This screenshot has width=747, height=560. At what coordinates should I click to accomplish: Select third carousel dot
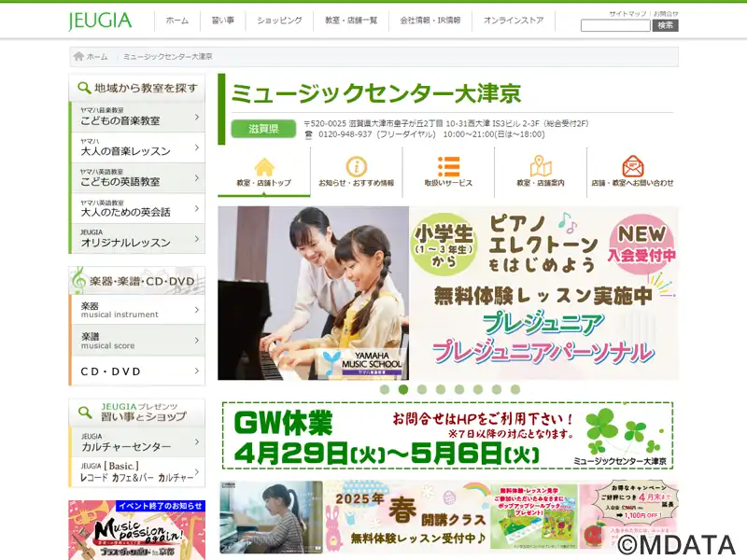422,389
